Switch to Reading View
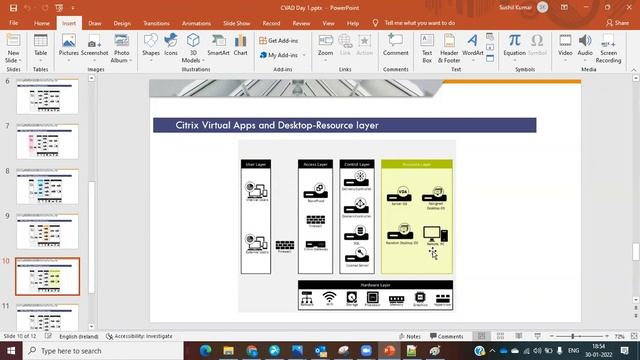Image resolution: width=640 pixels, height=360 pixels. 519,336
